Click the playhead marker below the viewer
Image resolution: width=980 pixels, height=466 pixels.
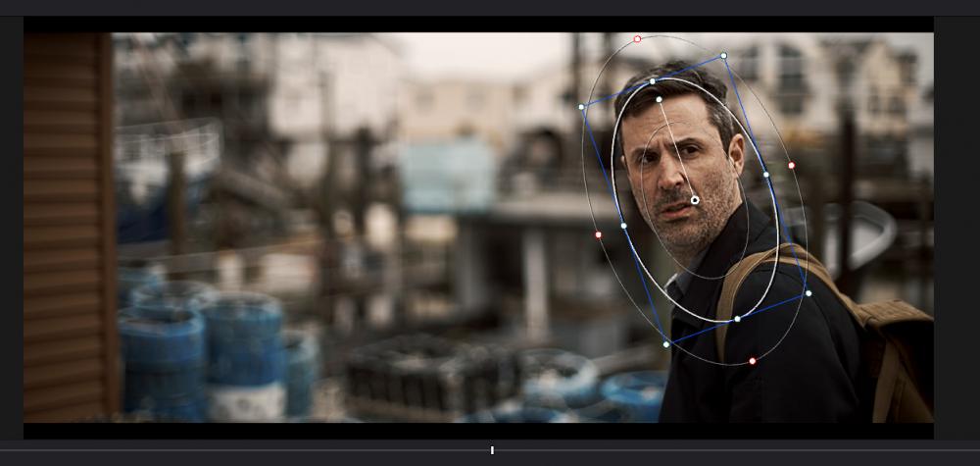(492, 450)
